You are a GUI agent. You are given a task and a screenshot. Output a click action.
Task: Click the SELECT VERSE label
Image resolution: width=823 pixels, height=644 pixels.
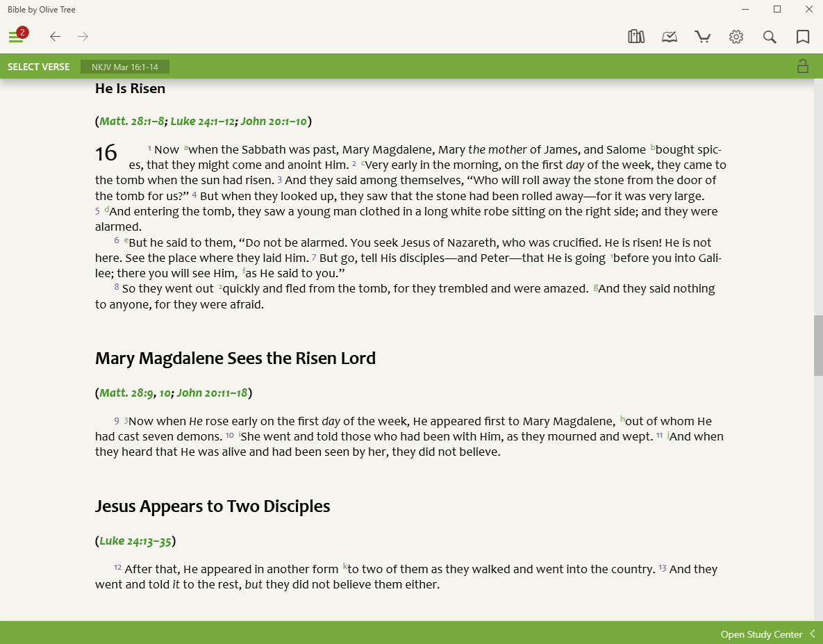coord(38,67)
